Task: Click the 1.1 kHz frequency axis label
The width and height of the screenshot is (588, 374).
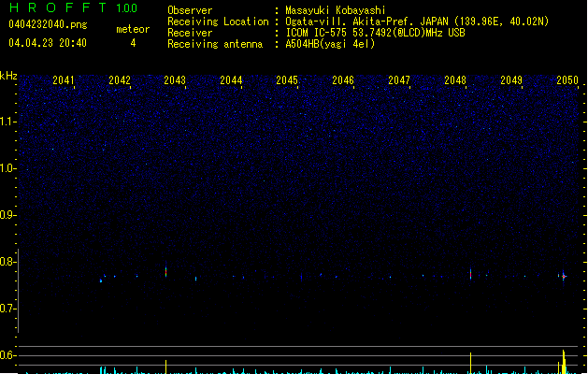Action: click(8, 122)
